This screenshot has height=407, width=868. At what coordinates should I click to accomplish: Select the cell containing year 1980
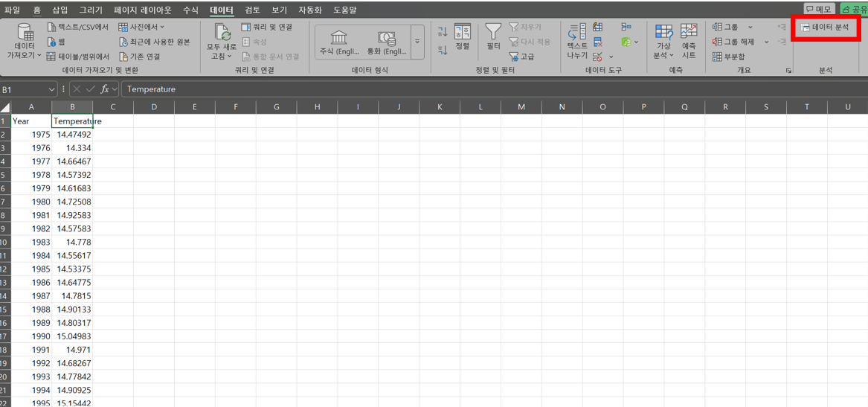click(31, 202)
